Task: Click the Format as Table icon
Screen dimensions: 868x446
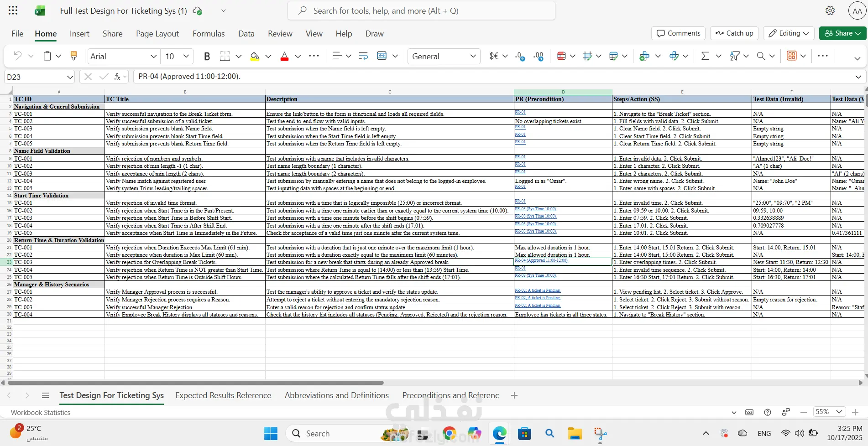Action: [587, 56]
